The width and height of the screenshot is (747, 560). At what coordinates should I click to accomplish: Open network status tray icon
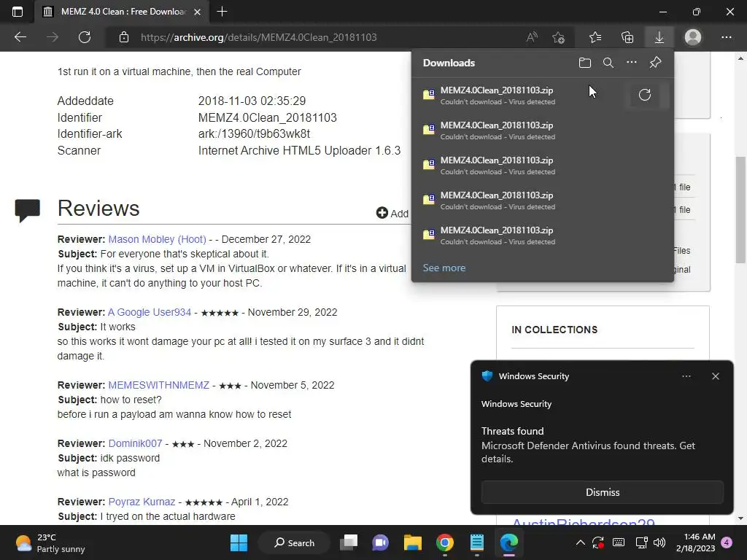[642, 542]
